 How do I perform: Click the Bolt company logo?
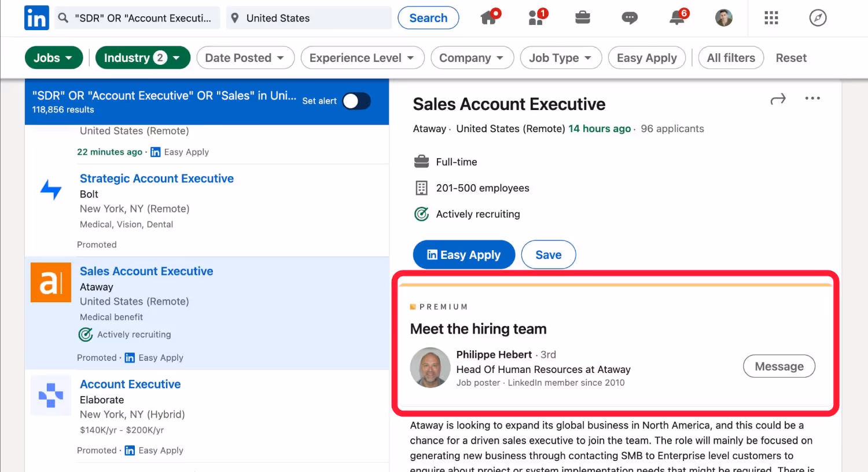tap(51, 189)
